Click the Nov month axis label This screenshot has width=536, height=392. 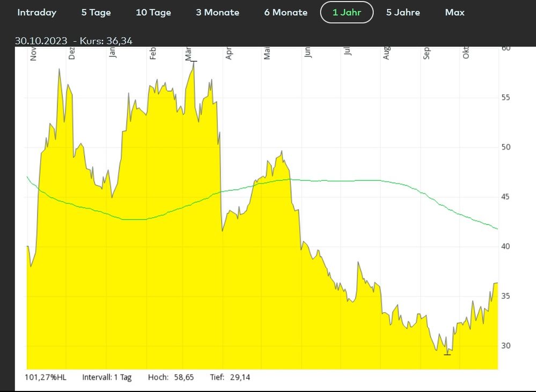[33, 54]
